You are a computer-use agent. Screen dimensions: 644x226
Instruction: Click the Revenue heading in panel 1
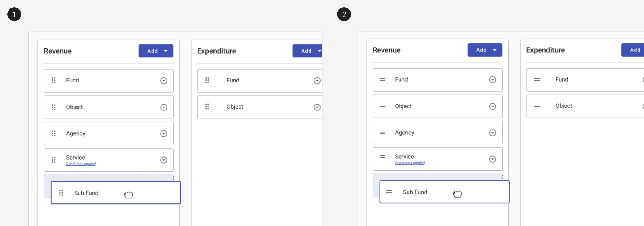(58, 51)
